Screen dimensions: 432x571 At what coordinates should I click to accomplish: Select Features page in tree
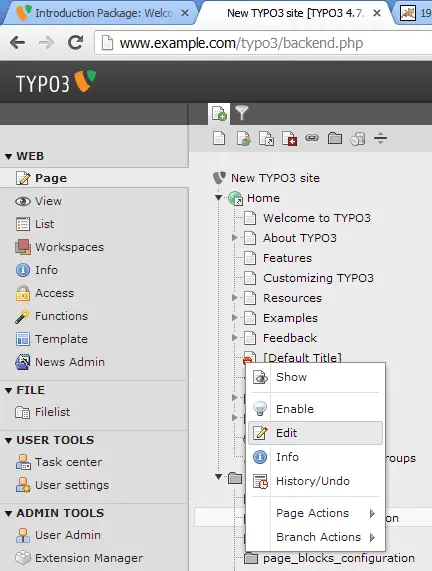pos(287,258)
